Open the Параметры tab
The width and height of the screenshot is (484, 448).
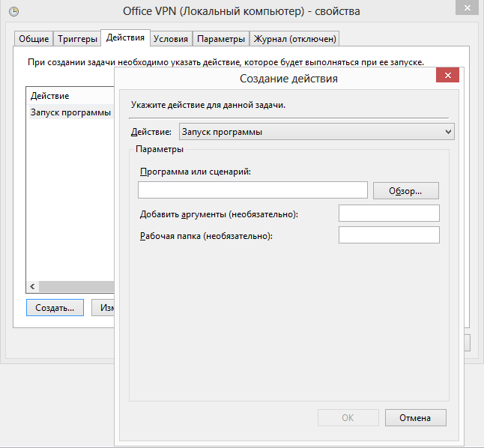(x=221, y=39)
